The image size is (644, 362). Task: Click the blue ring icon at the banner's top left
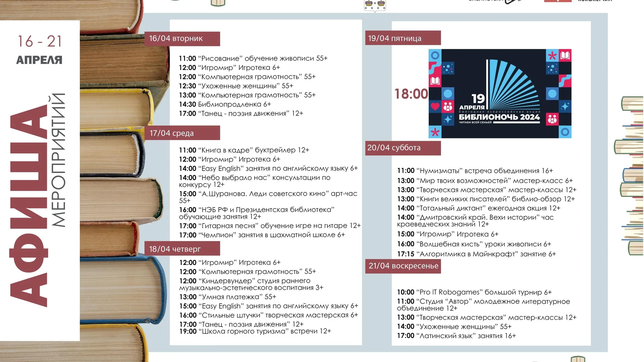[435, 55]
